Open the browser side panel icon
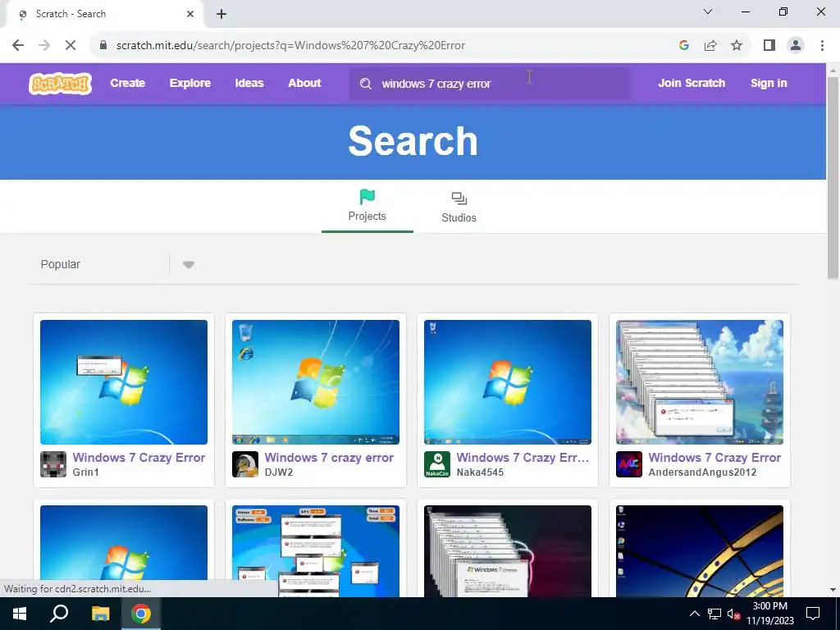The height and width of the screenshot is (630, 840). pyautogui.click(x=769, y=45)
